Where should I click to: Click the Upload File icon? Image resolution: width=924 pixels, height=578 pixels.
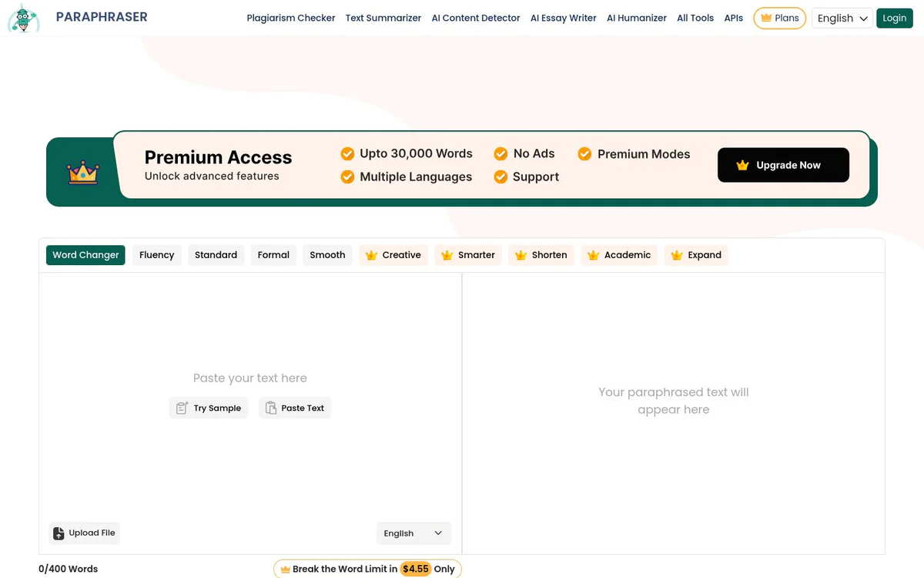coord(59,533)
